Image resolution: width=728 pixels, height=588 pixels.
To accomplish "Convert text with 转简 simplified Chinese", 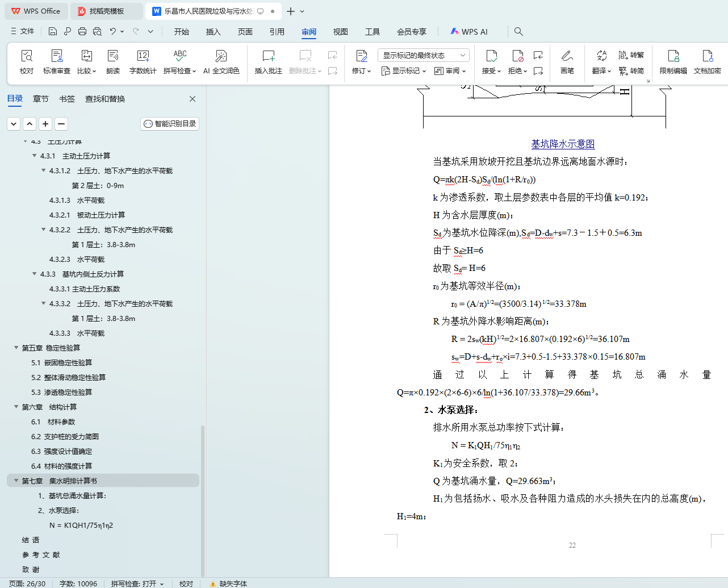I will click(x=631, y=71).
